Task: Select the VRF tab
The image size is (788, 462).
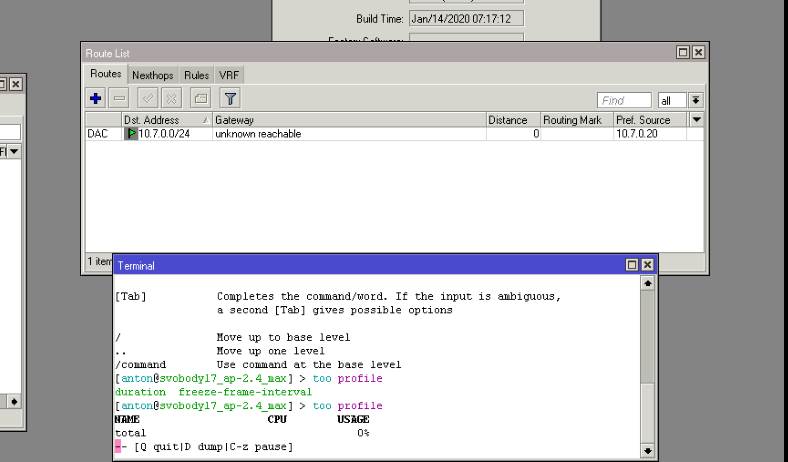Action: click(x=229, y=75)
